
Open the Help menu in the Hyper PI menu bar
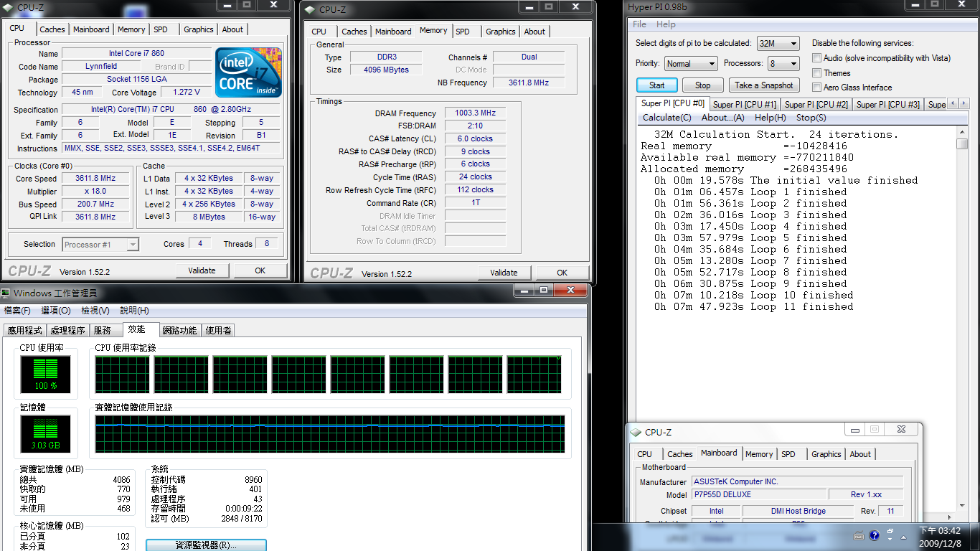(x=666, y=24)
